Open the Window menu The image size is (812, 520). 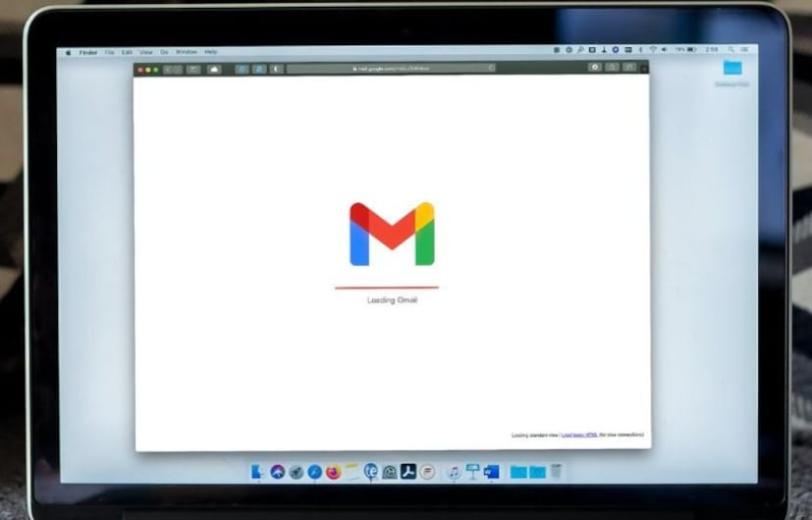pyautogui.click(x=186, y=51)
